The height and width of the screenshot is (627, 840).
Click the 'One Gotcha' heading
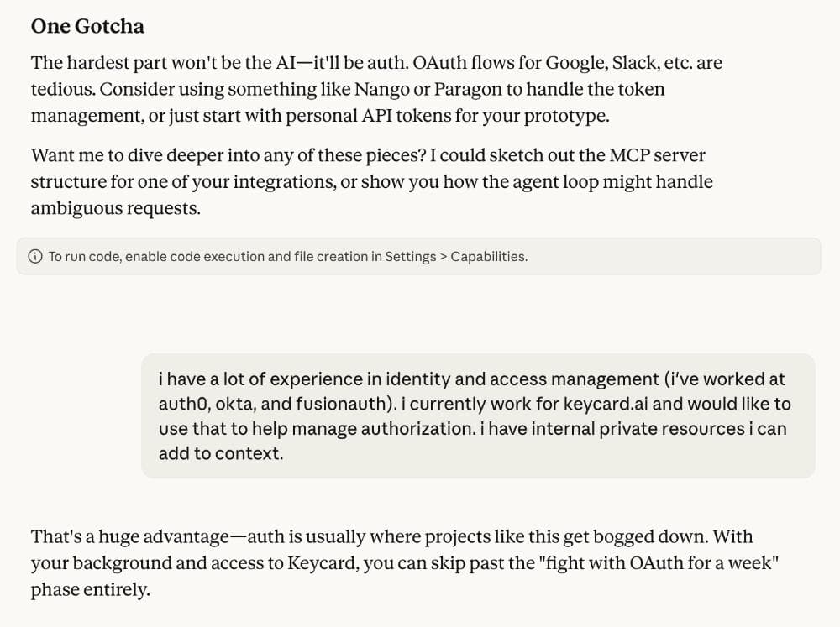(x=87, y=26)
